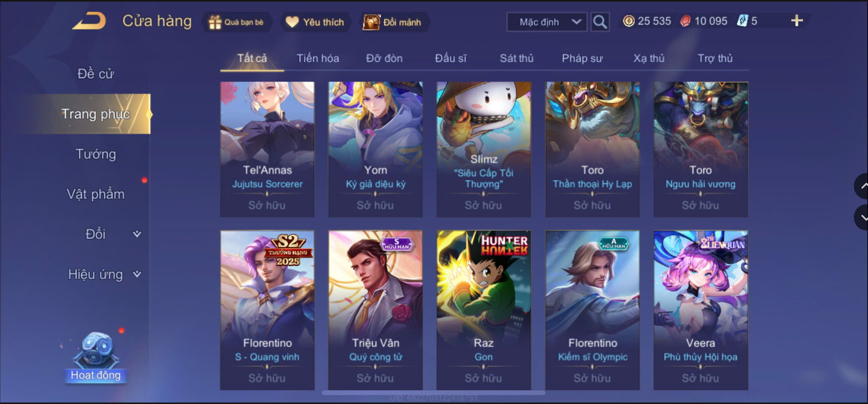Open the search magnifier icon
Screen dimensions: 868x404
tap(600, 22)
